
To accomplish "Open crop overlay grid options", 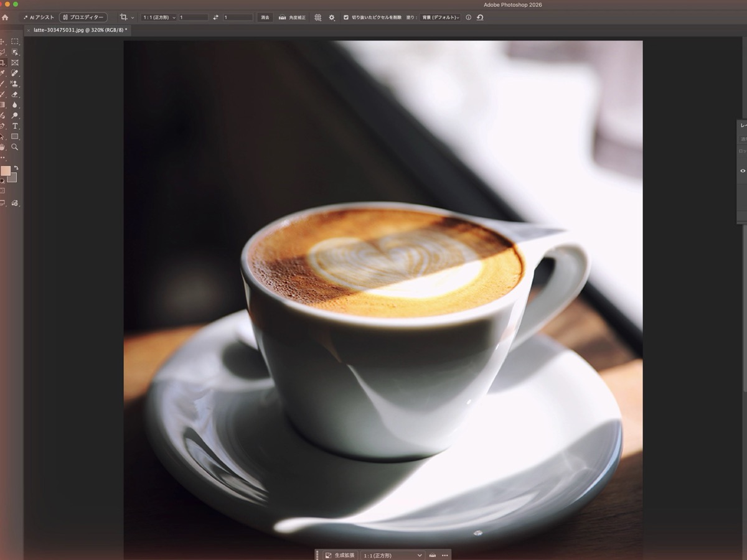I will pos(318,17).
